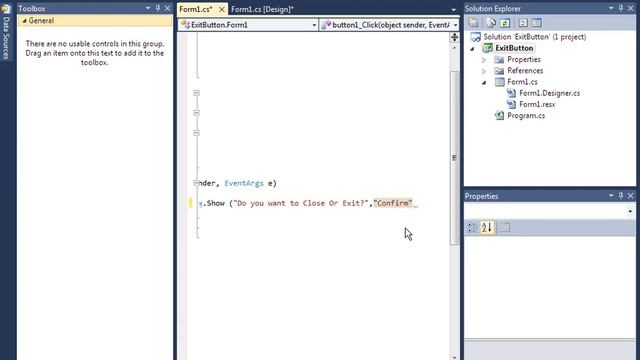Switch to the Form1.cs* code tab

(x=196, y=9)
